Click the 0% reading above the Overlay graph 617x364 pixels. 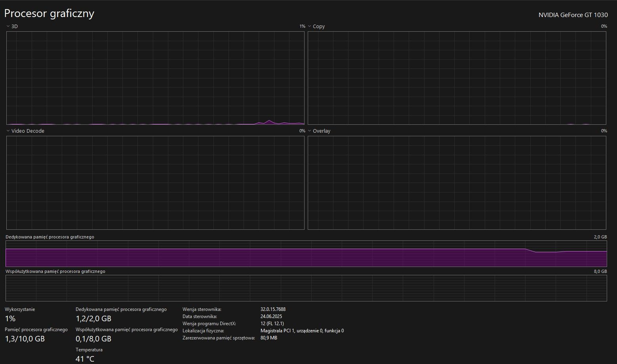604,131
